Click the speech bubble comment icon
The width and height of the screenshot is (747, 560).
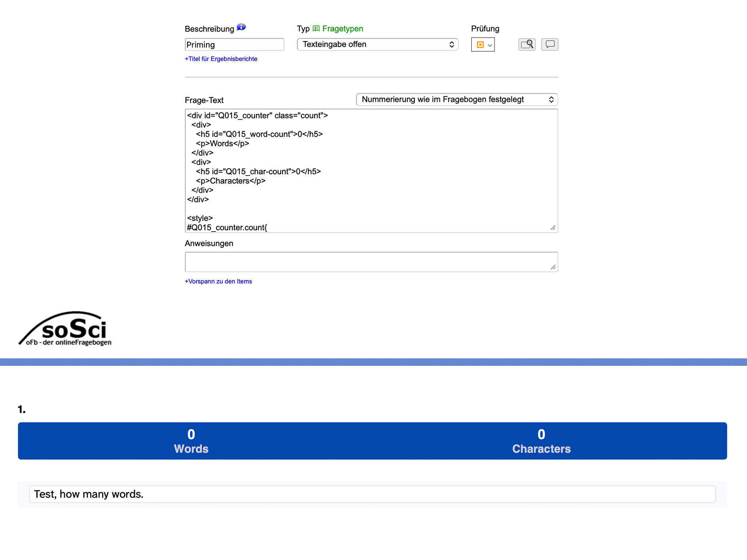tap(549, 44)
